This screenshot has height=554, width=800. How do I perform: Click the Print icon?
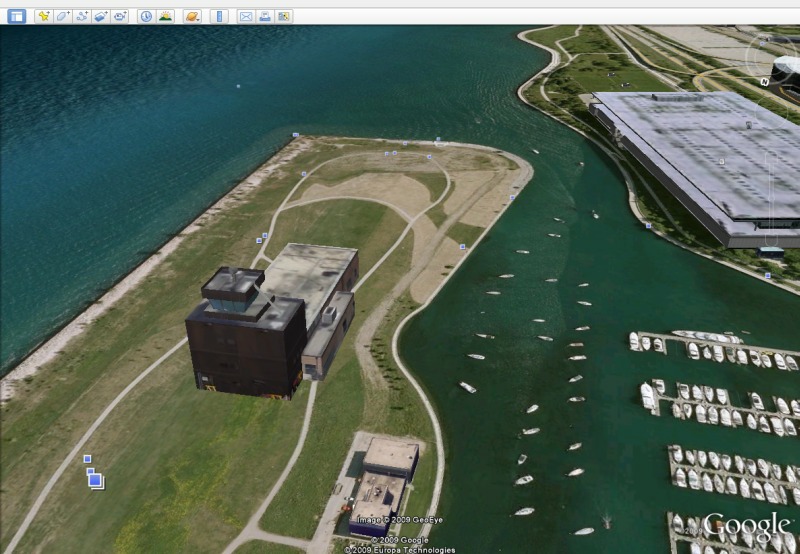pos(265,16)
